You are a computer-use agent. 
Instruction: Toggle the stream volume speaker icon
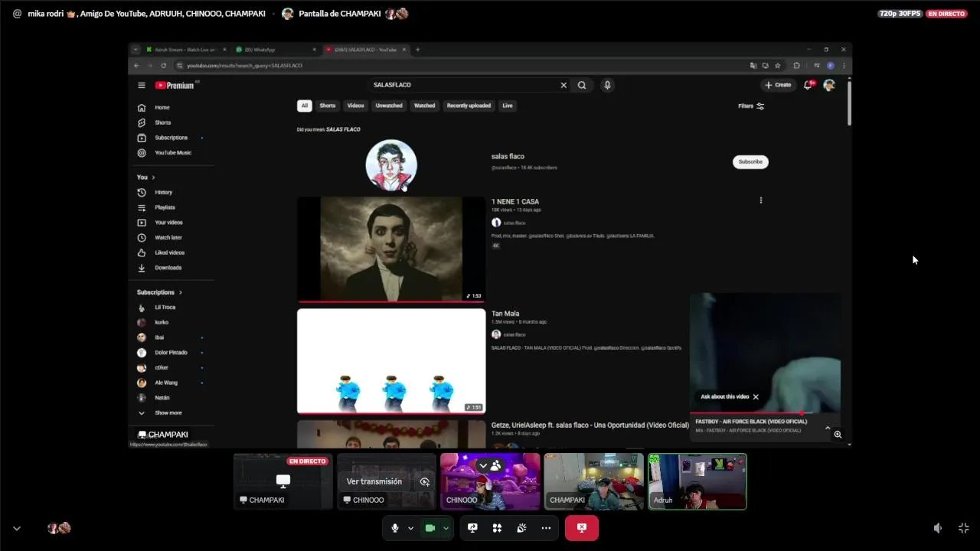tap(938, 528)
